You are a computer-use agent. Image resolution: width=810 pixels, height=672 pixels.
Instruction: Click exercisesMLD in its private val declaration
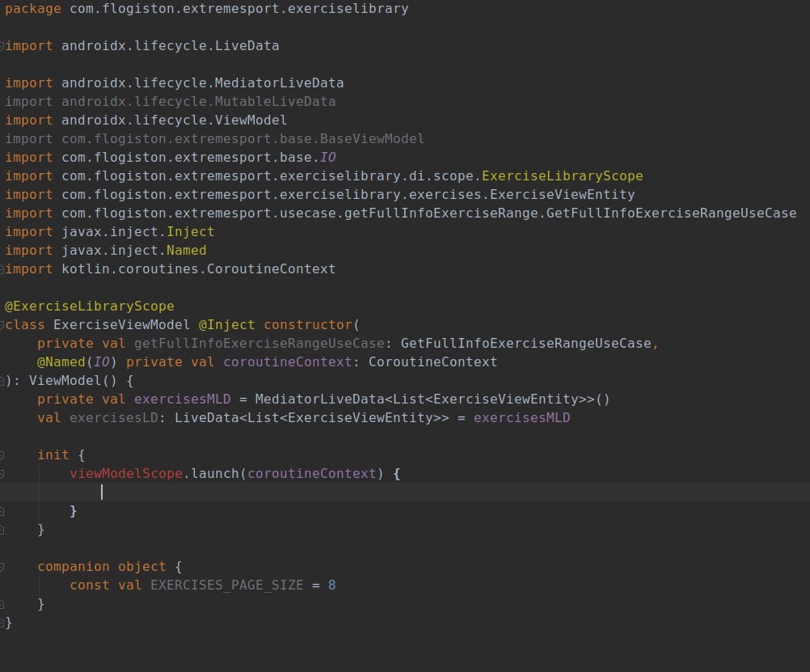pos(182,399)
